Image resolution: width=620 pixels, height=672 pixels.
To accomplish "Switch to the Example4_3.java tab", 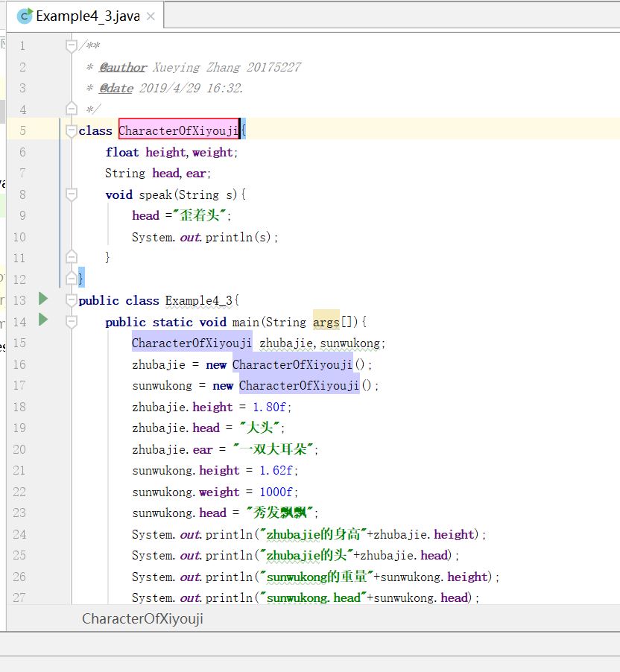I will point(87,16).
